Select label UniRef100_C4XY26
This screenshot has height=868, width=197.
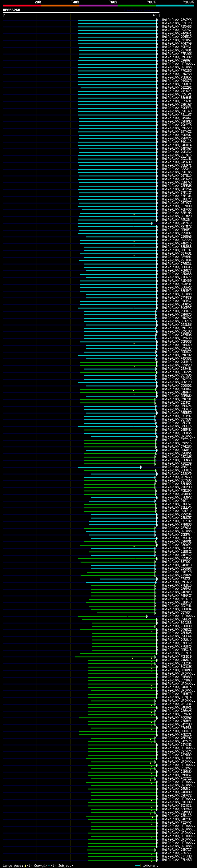(177, 379)
